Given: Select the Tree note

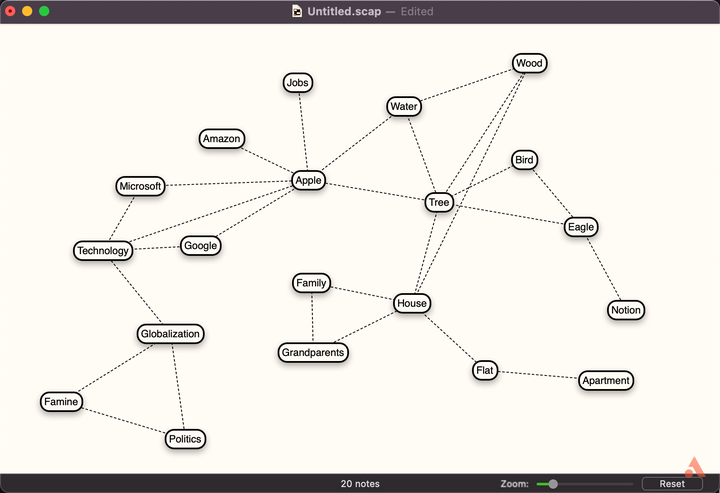Looking at the screenshot, I should [x=439, y=202].
